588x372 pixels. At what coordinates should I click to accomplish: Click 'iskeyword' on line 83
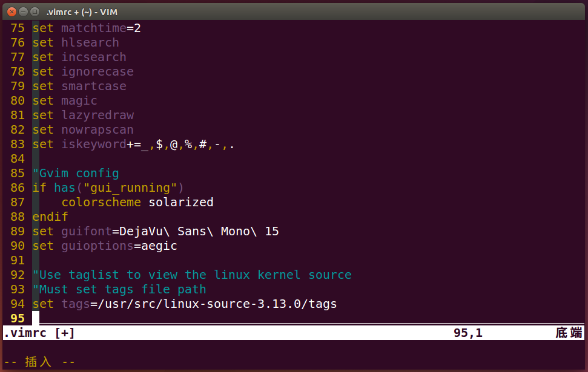pos(94,144)
